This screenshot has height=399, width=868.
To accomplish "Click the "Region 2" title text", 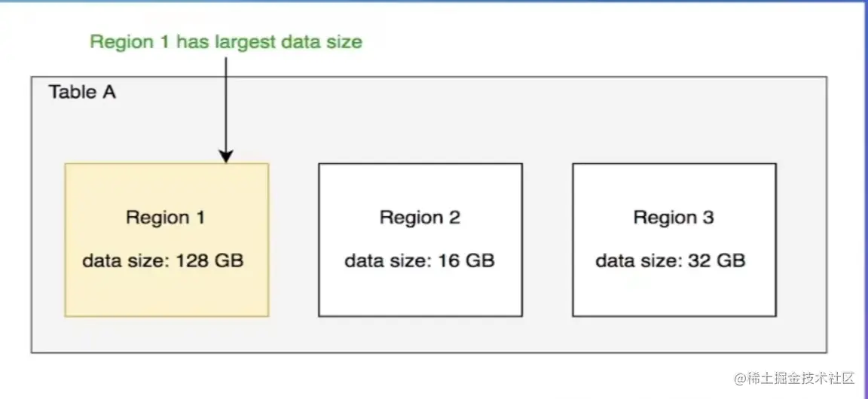I will 420,218.
